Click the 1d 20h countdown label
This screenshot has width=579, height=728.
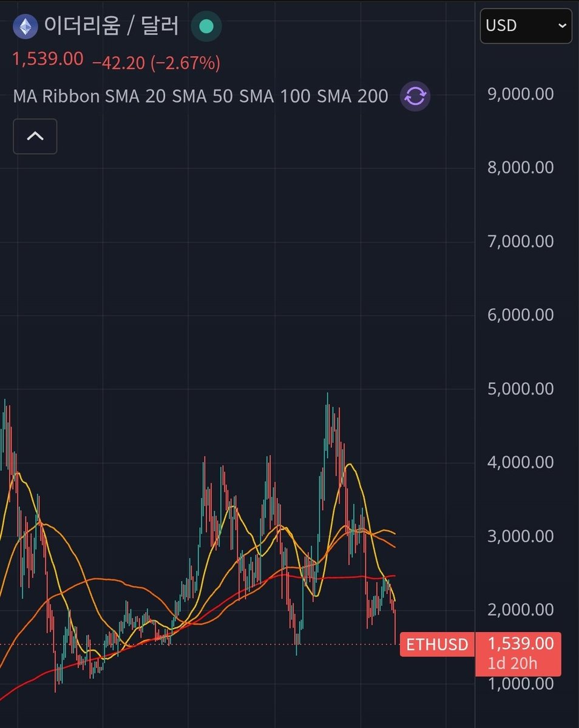[512, 663]
